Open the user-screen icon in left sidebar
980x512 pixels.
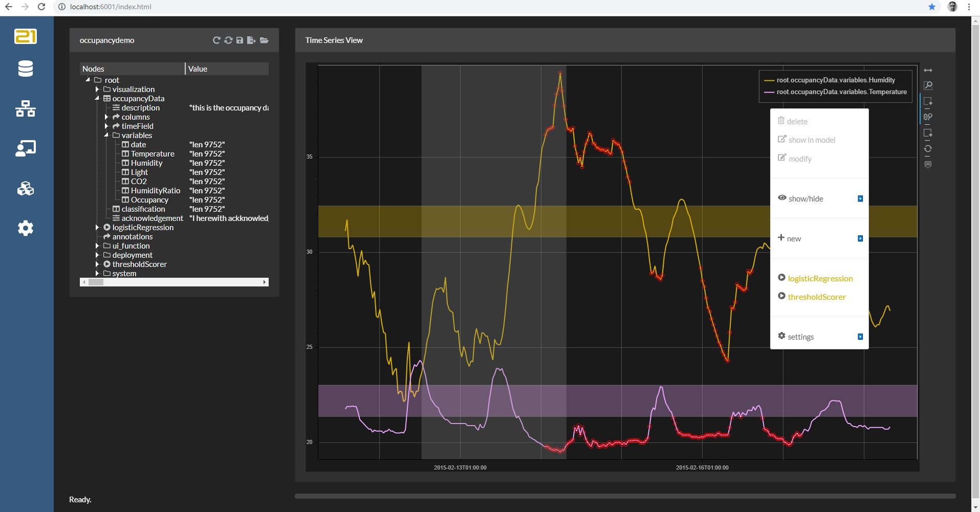(26, 148)
